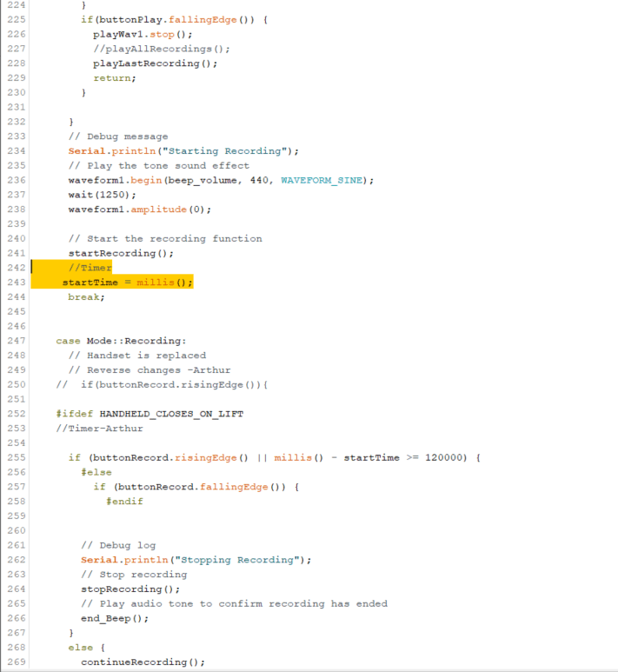This screenshot has width=618, height=672.
Task: Click buttonRecord.risingEdge() on line 255
Action: point(170,458)
